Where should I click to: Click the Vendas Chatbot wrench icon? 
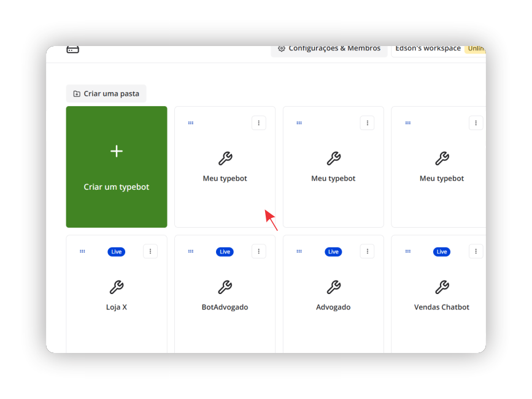pyautogui.click(x=442, y=287)
